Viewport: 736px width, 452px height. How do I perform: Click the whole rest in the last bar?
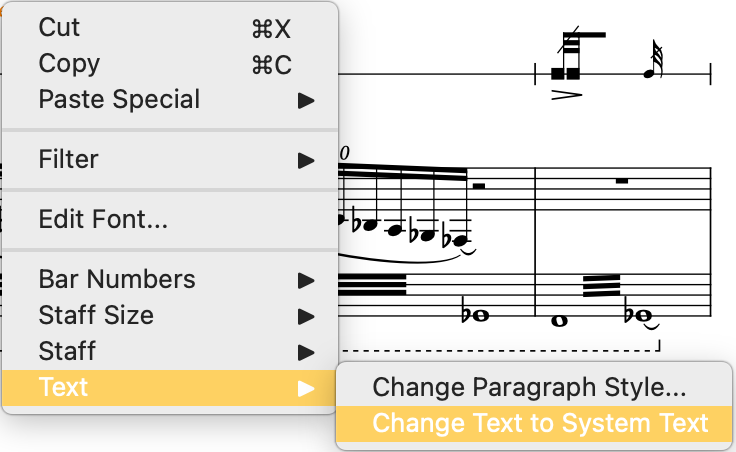click(622, 181)
